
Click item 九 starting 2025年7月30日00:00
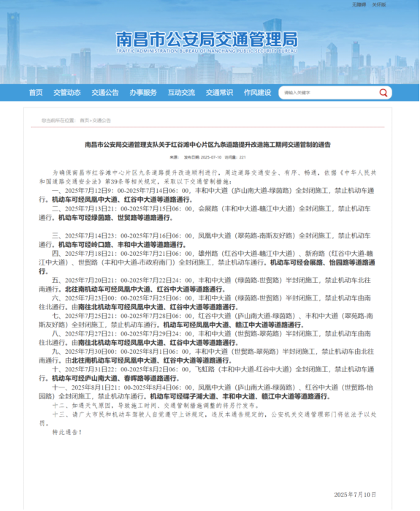click(207, 356)
